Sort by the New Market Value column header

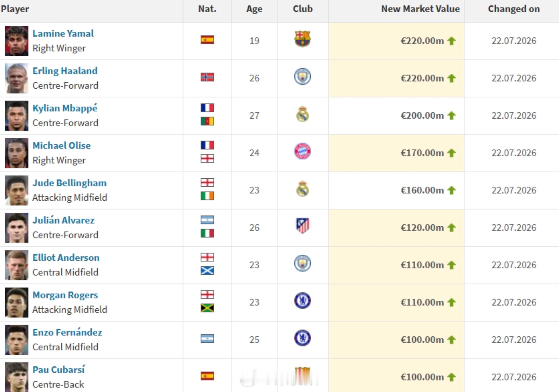(420, 9)
